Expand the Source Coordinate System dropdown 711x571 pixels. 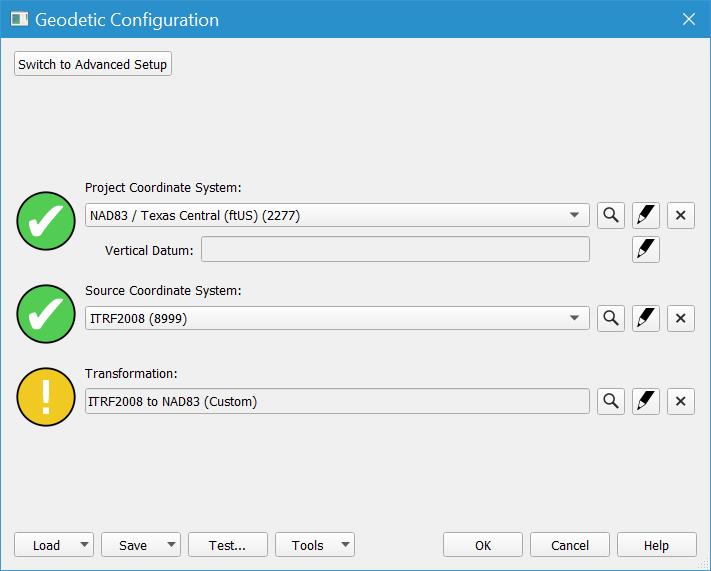pyautogui.click(x=575, y=318)
